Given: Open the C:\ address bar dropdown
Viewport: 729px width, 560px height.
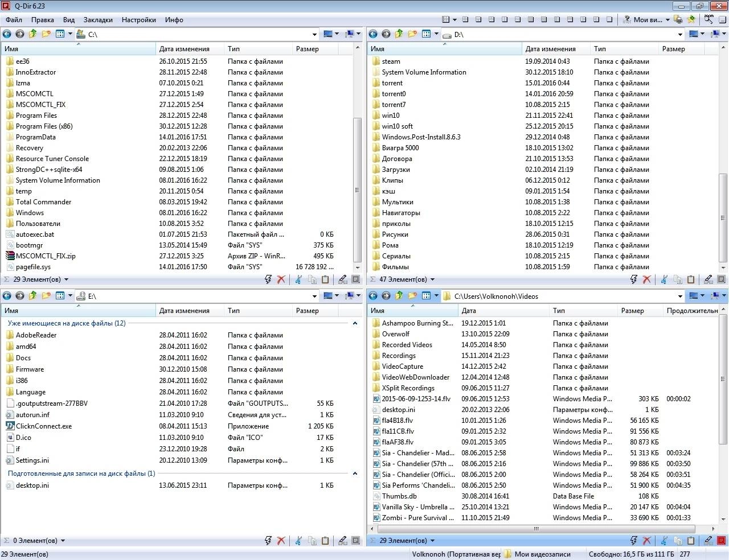Looking at the screenshot, I should pyautogui.click(x=314, y=34).
